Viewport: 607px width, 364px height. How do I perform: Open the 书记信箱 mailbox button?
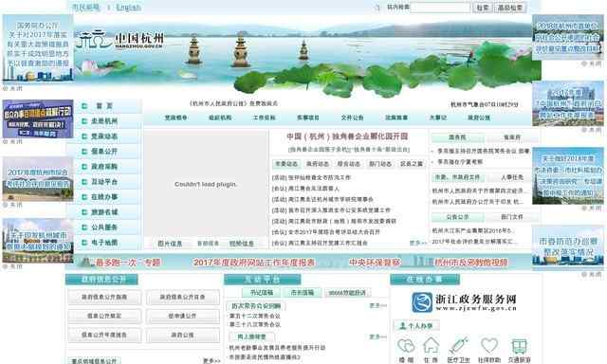(x=262, y=293)
